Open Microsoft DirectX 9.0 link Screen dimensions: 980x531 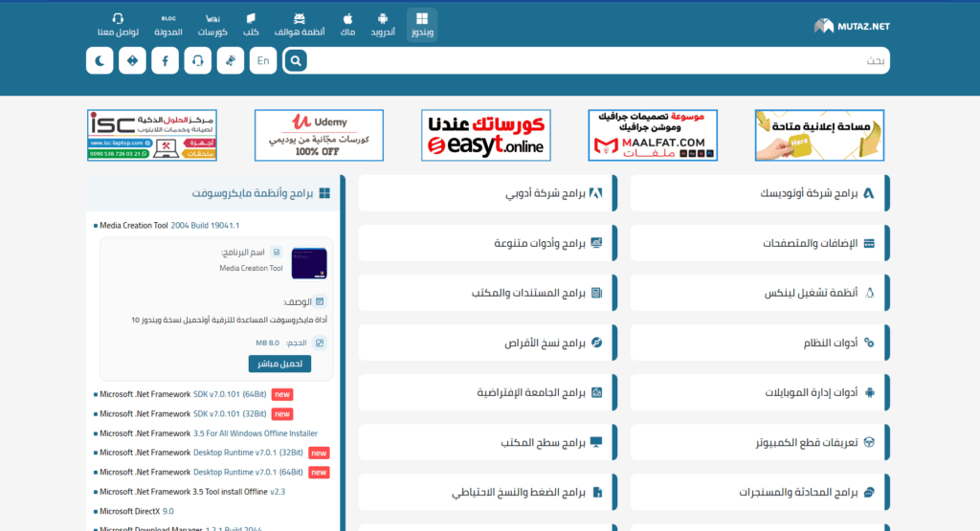coord(137,511)
